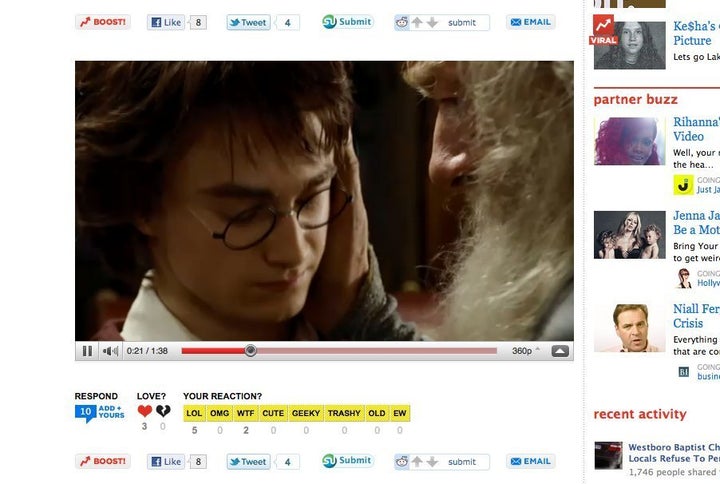The width and height of the screenshot is (720, 484).
Task: Click the top Facebook Like button
Action: [x=166, y=23]
